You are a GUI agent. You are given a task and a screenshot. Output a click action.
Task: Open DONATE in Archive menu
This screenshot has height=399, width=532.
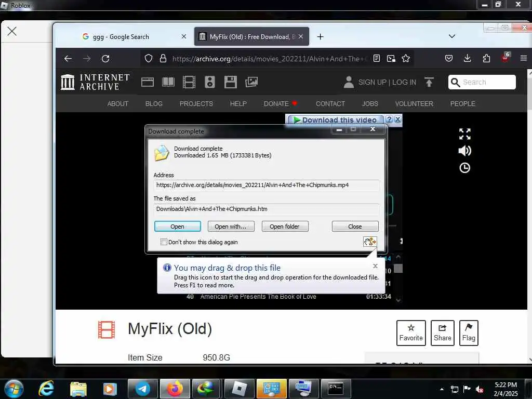[x=280, y=104]
